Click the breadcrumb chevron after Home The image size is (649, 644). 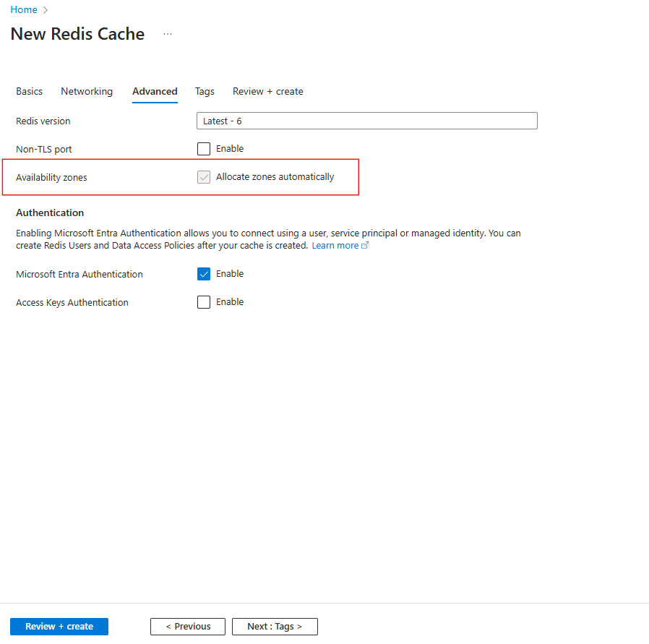point(45,9)
